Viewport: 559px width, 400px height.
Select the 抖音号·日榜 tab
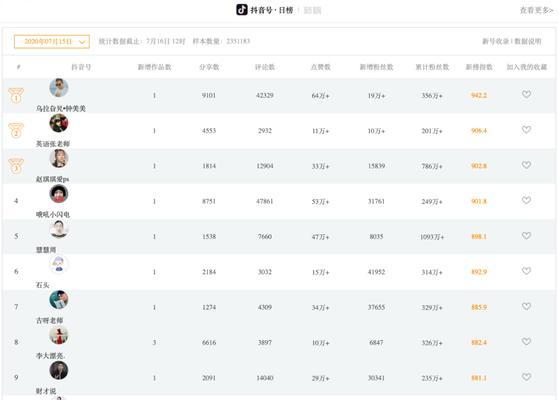coord(272,10)
